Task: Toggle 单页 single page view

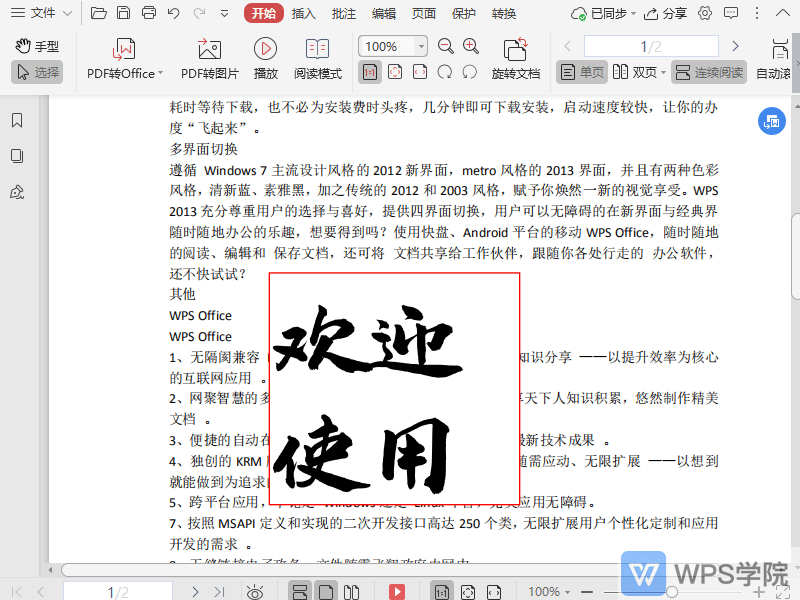Action: pyautogui.click(x=581, y=72)
